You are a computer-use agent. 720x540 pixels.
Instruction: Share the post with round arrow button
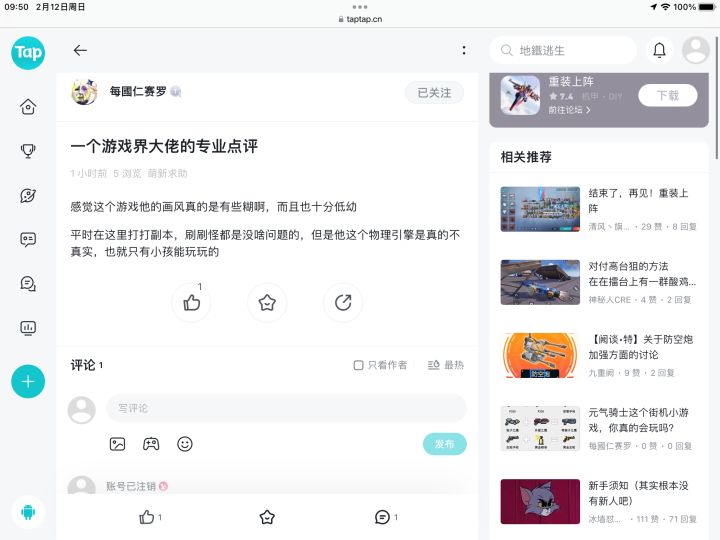coord(343,303)
